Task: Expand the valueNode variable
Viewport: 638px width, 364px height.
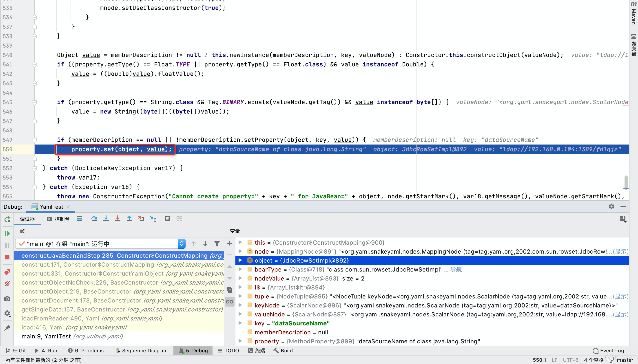Action: coord(240,314)
